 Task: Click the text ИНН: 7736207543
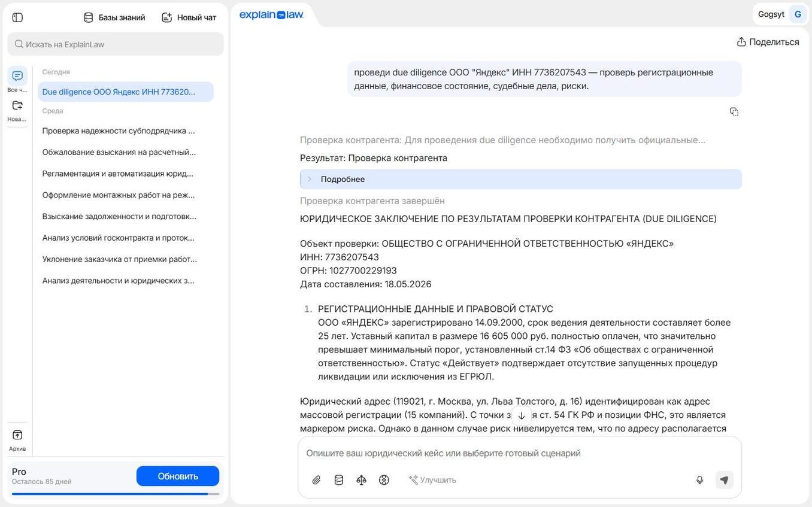pos(340,257)
